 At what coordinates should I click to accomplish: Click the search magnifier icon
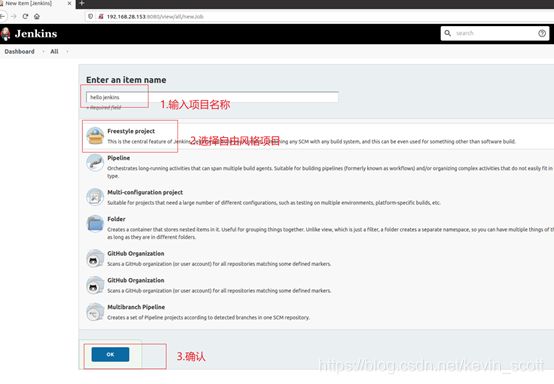click(447, 33)
